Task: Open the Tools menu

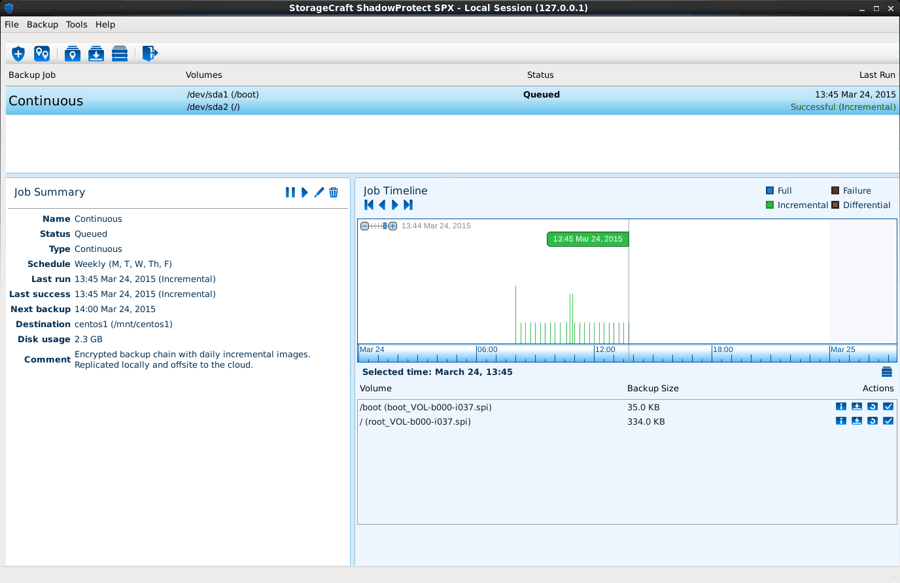Action: [76, 24]
